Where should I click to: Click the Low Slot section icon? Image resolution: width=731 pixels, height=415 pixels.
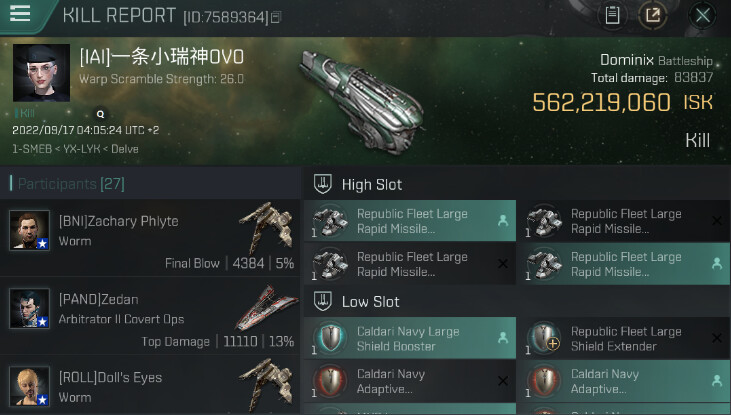point(322,301)
